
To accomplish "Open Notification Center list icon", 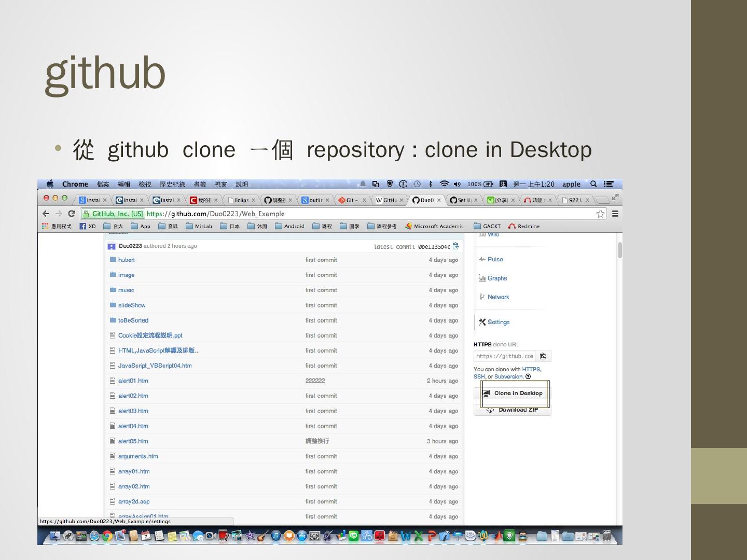I will coord(608,184).
